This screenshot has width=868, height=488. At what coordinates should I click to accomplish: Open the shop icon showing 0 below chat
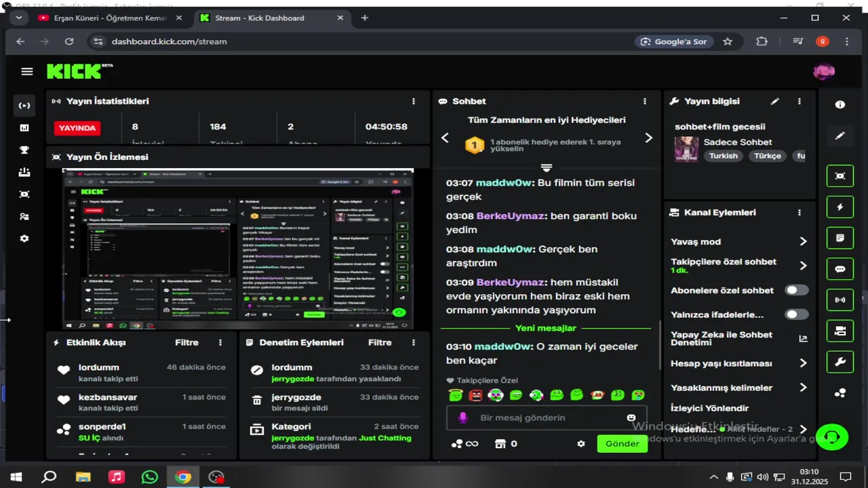tap(506, 444)
